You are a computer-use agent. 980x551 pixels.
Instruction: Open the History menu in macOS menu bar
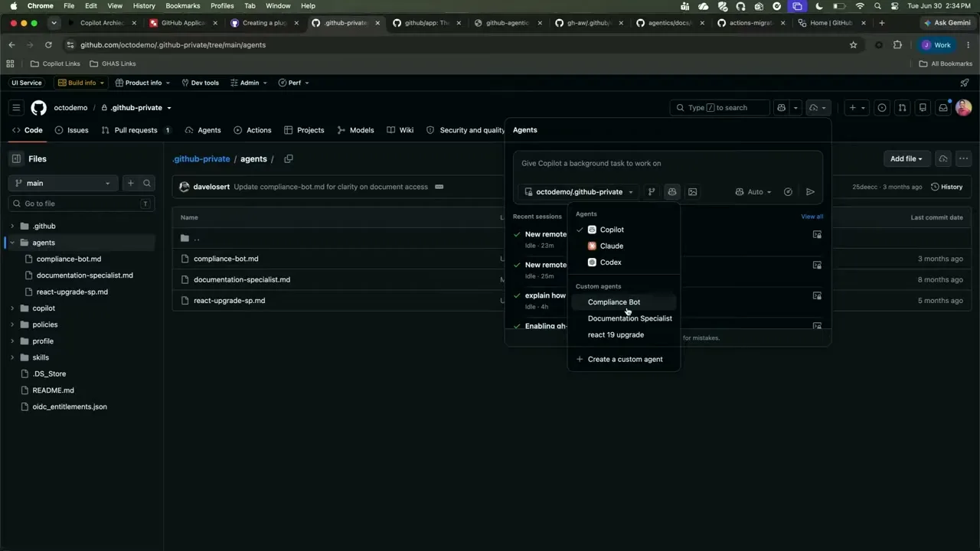pos(144,5)
